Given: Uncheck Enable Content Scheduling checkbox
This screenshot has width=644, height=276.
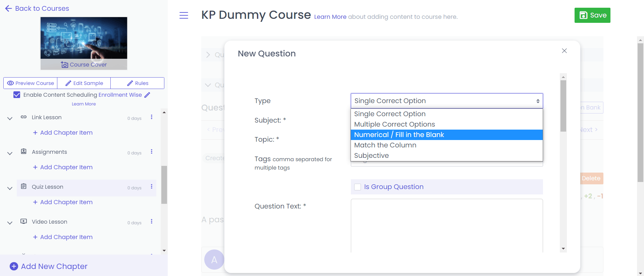Looking at the screenshot, I should click(17, 95).
